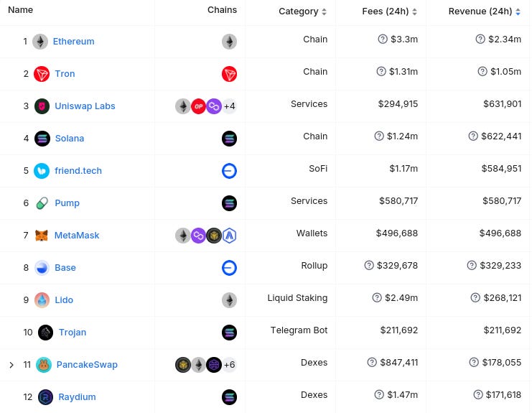Click the Base chain icon in friend.tech row
Screen dimensions: 532x413
click(229, 171)
